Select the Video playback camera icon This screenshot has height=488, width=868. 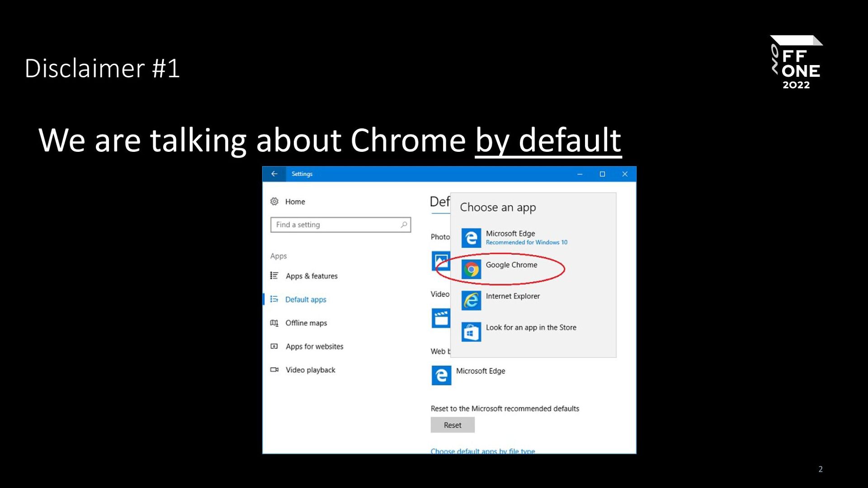pyautogui.click(x=274, y=370)
